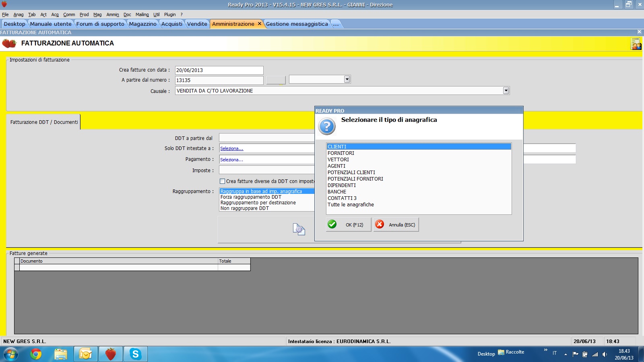
Task: Switch to the Vendite tab
Action: (x=197, y=24)
